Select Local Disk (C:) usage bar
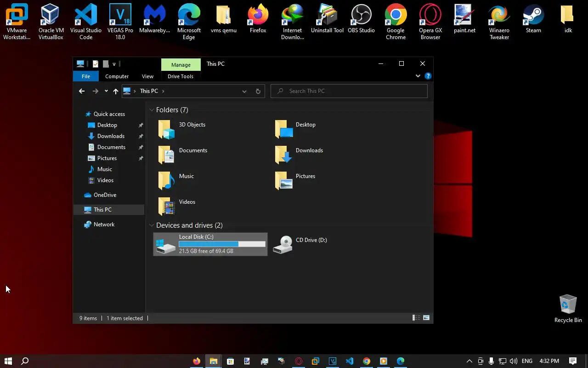 222,244
